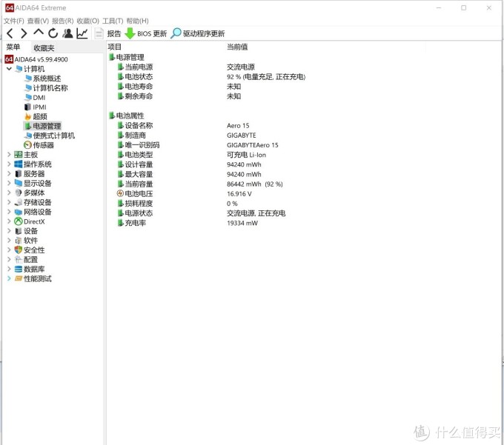Click the 报告 report toolbar button
This screenshot has width=504, height=445.
click(x=107, y=33)
